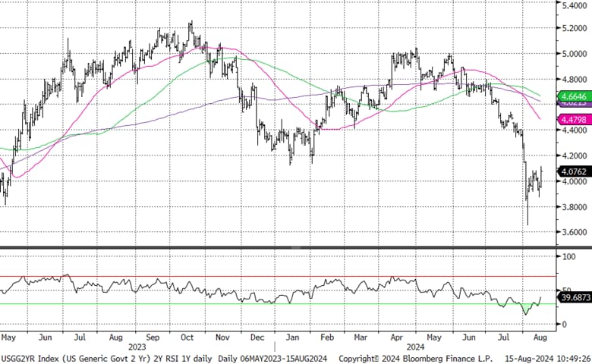This screenshot has width=592, height=364.
Task: Click the magenta 4.4798 moving average tag
Action: click(571, 121)
